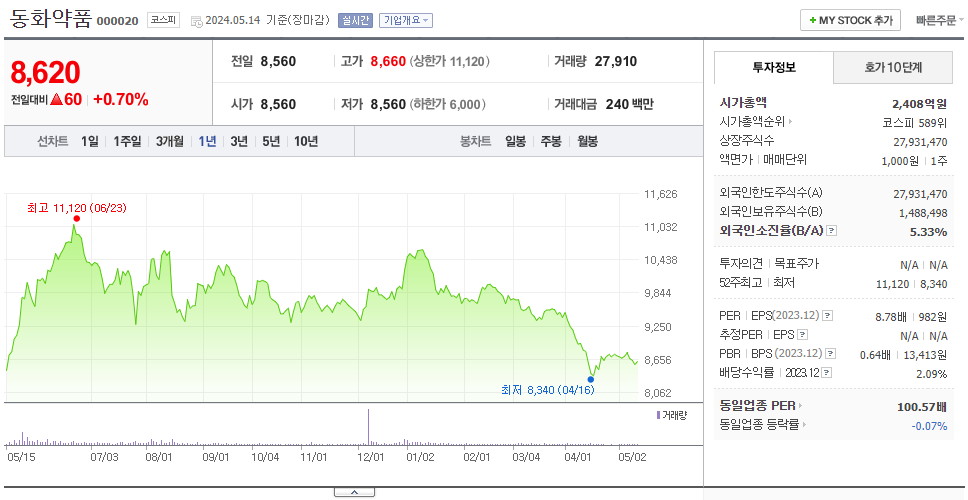
Task: Show the 일봉 candlestick chart
Action: coord(515,141)
